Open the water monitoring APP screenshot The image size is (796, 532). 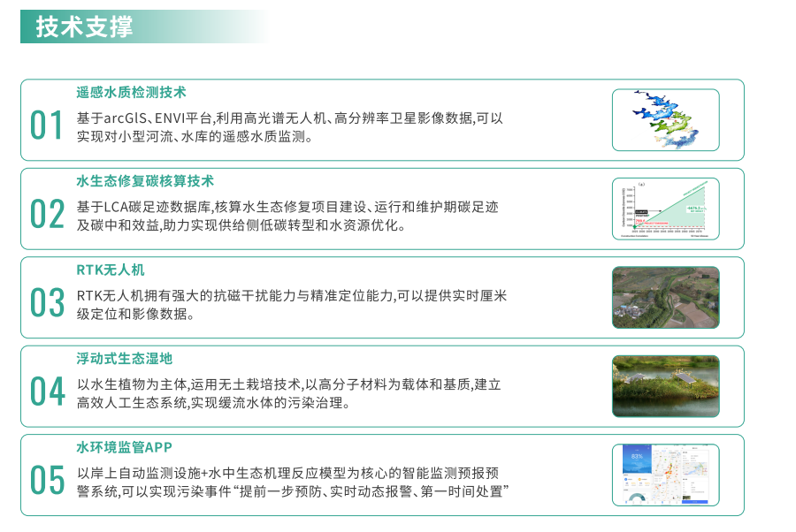pyautogui.click(x=665, y=475)
